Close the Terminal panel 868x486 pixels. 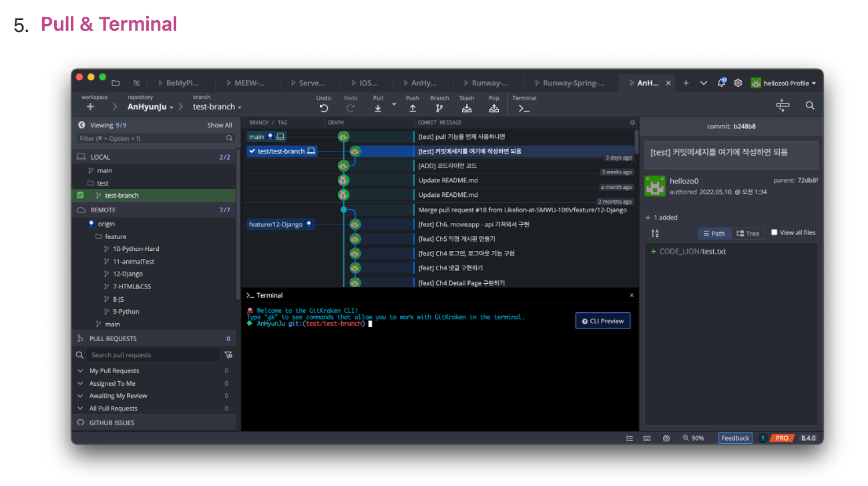tap(632, 295)
